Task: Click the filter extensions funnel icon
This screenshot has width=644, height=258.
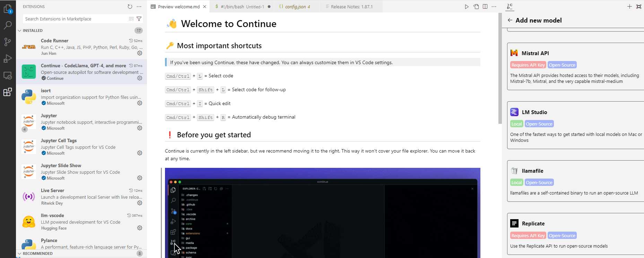Action: tap(139, 19)
